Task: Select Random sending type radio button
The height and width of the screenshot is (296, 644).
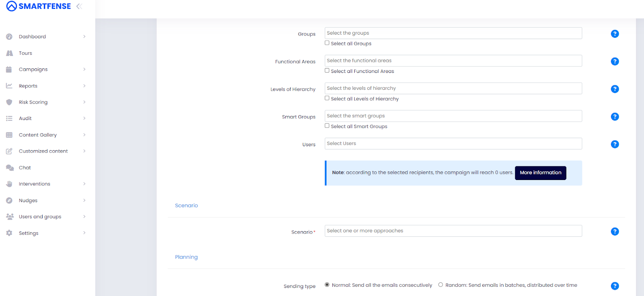Action: pos(440,285)
